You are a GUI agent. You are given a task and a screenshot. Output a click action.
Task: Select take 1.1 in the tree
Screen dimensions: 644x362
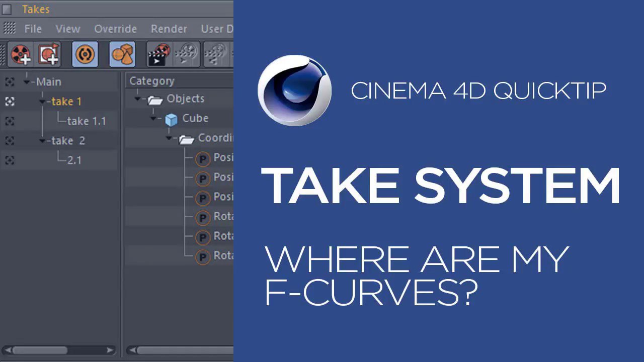click(x=87, y=121)
